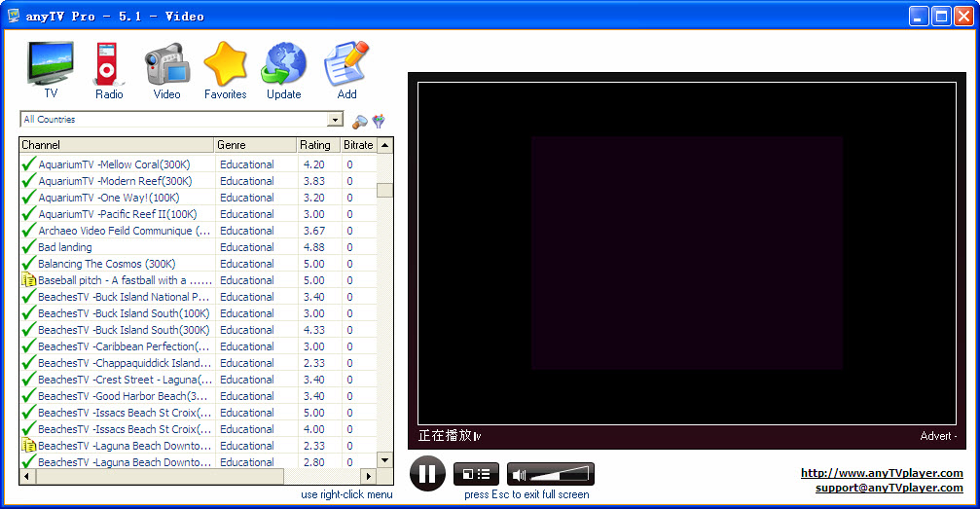
Task: Pause the video playback
Action: pyautogui.click(x=427, y=473)
